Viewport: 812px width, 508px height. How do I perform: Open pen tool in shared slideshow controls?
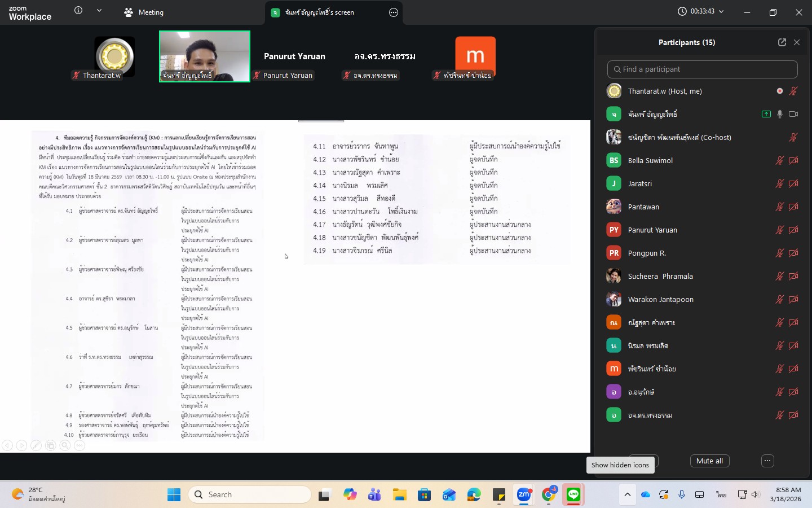[x=36, y=445]
